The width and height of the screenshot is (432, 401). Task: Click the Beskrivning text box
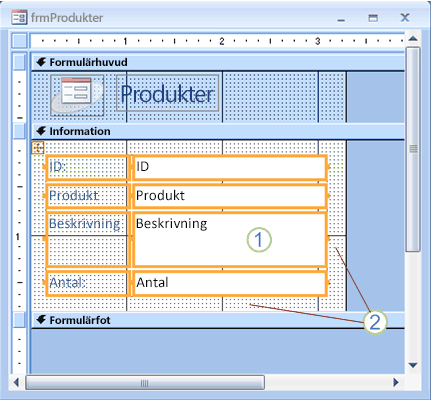point(229,239)
